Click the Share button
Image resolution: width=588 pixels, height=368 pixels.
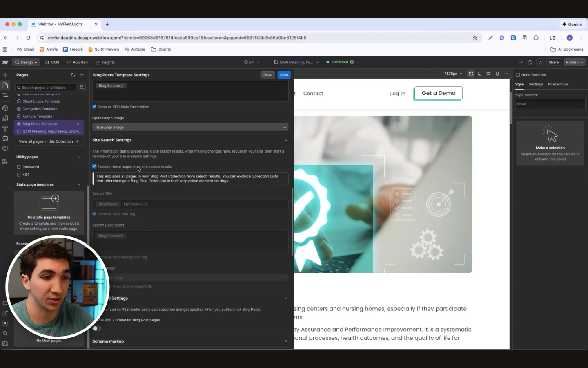tap(554, 62)
